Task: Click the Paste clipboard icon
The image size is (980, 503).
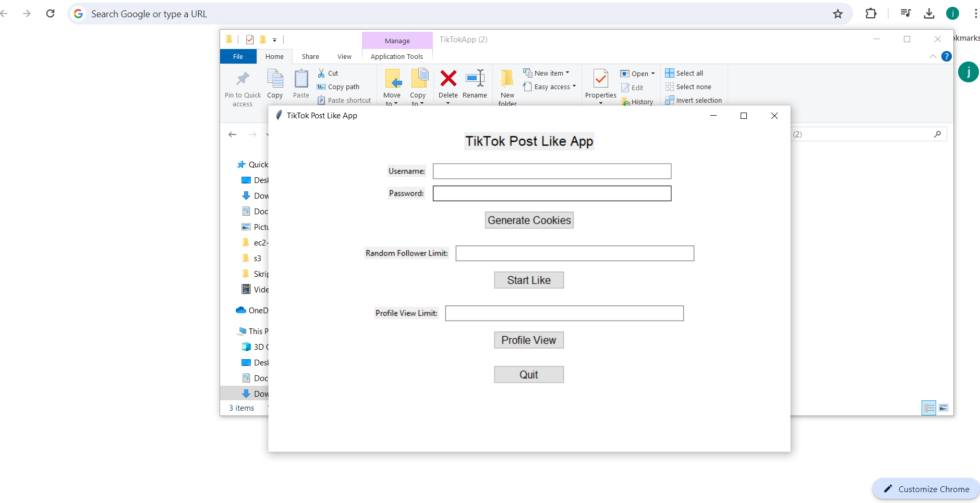Action: (301, 79)
